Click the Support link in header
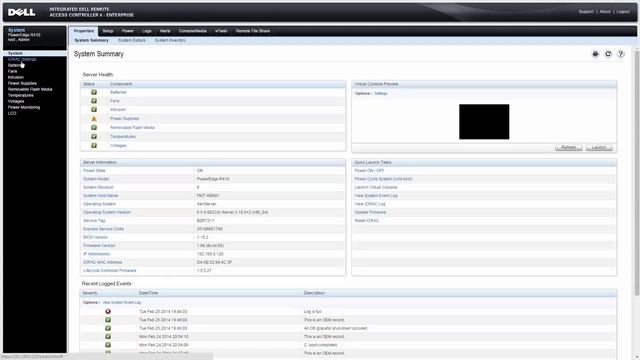This screenshot has width=640, height=360. click(x=586, y=12)
